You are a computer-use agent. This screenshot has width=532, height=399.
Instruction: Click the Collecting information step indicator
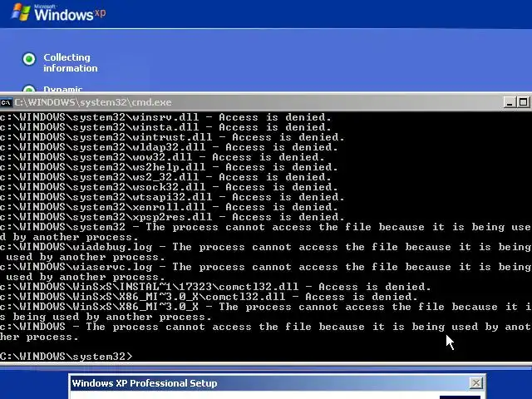pyautogui.click(x=29, y=59)
